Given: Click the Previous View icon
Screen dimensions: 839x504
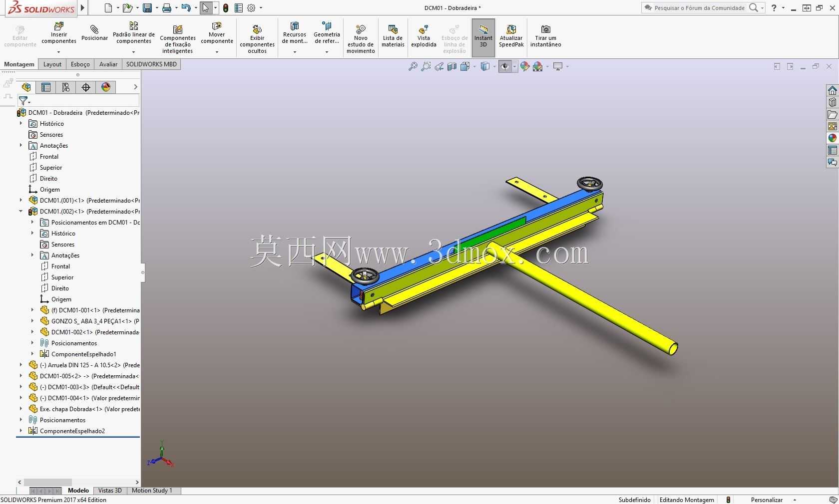Looking at the screenshot, I should 439,66.
